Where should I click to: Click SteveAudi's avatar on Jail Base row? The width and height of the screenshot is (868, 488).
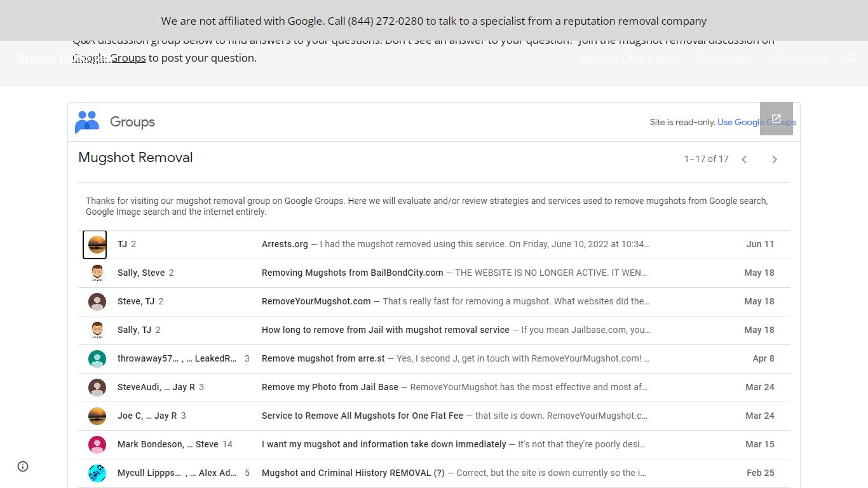97,387
